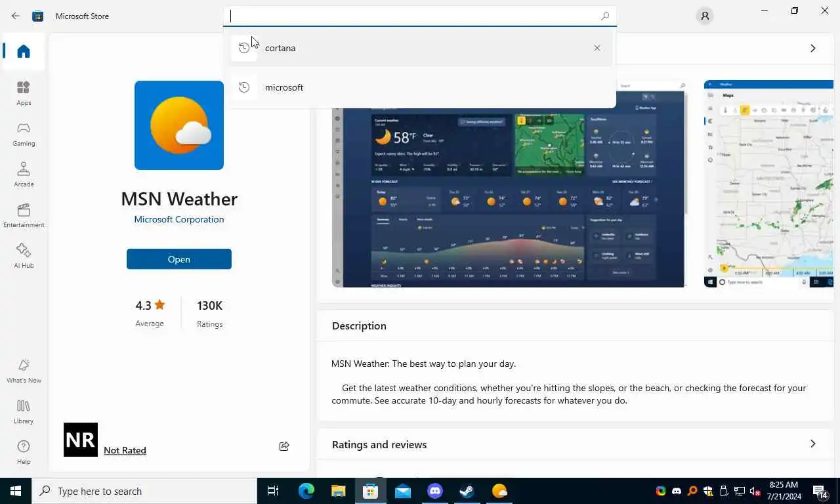Select the cortana search suggestion
This screenshot has width=840, height=504.
click(x=421, y=48)
